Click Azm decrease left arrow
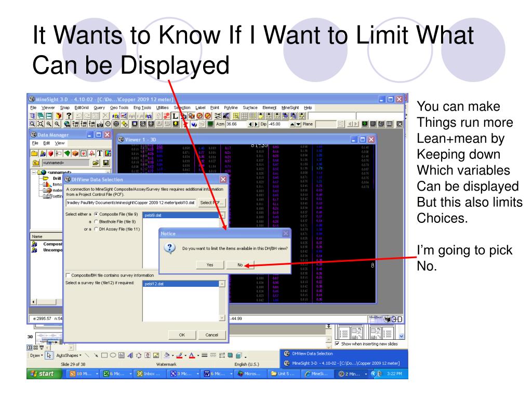532x399 pixels. (250, 124)
